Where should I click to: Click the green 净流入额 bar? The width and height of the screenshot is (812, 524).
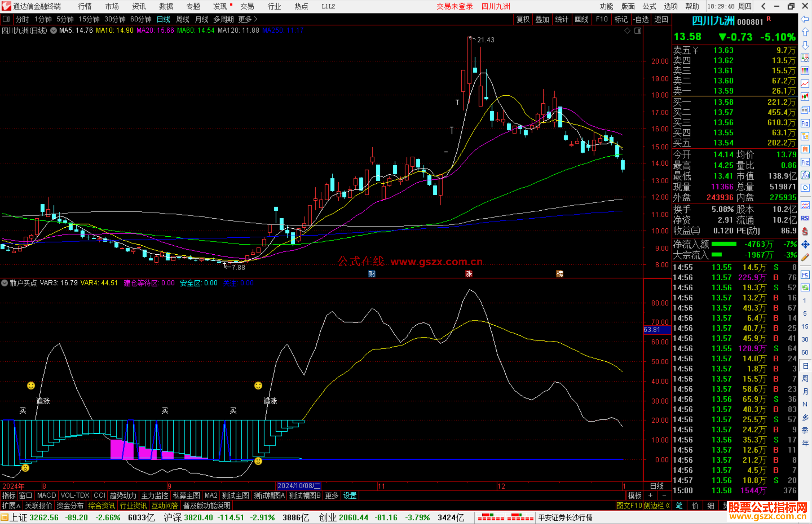coord(724,244)
